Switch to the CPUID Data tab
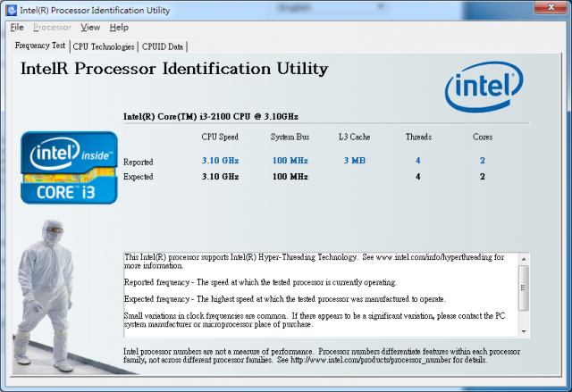The image size is (572, 392). coord(163,46)
